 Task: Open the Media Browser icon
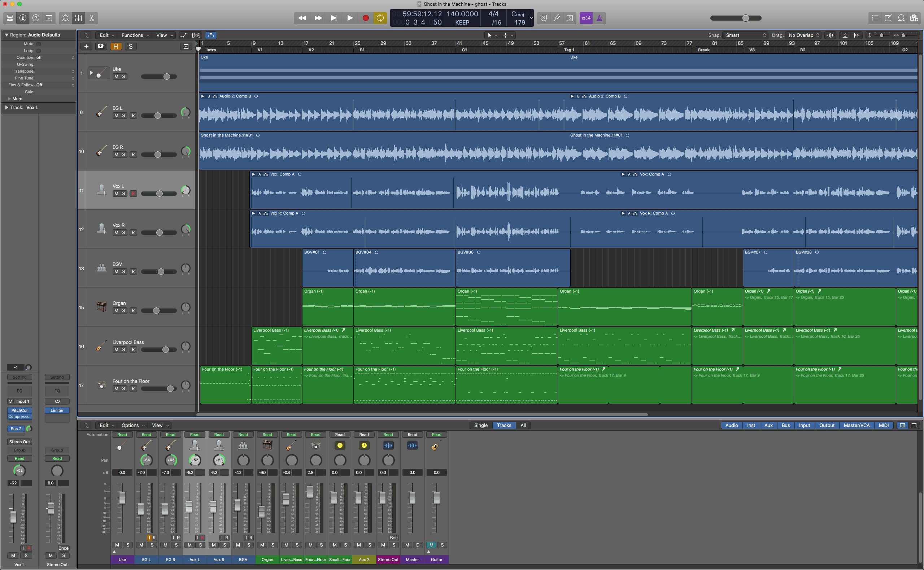[914, 18]
